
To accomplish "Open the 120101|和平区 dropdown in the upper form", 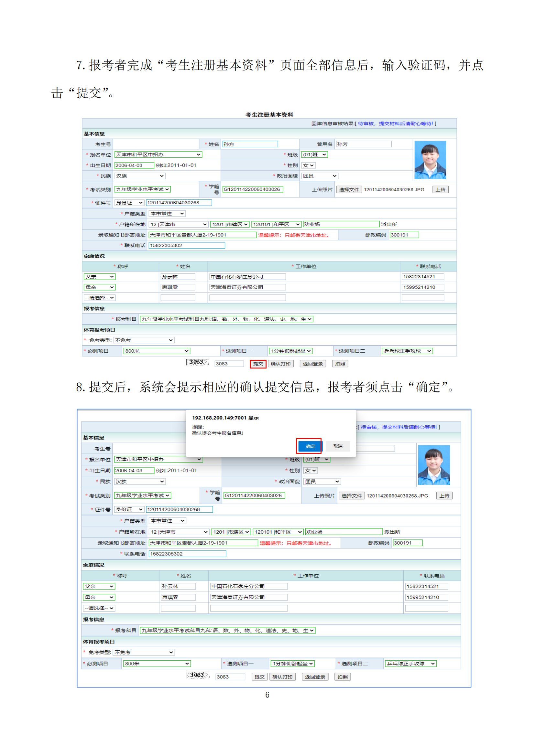I will click(x=276, y=224).
